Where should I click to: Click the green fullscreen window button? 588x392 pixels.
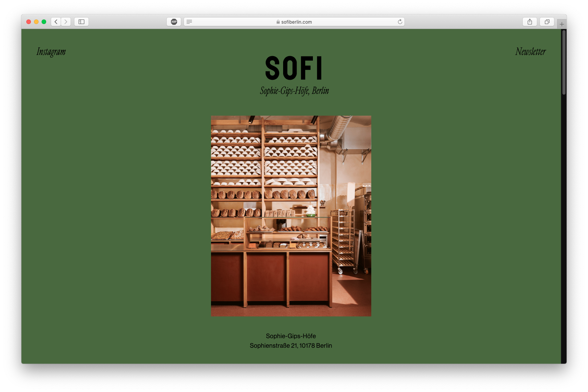click(44, 22)
